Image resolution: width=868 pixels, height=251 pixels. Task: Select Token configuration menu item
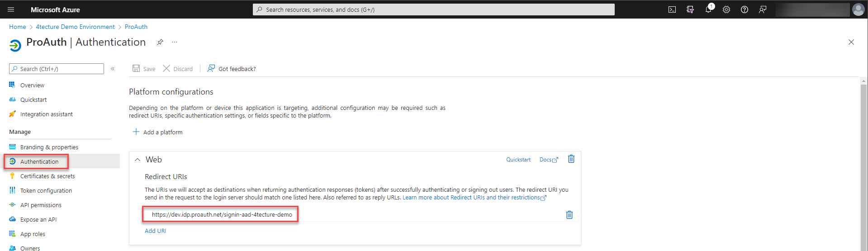46,191
